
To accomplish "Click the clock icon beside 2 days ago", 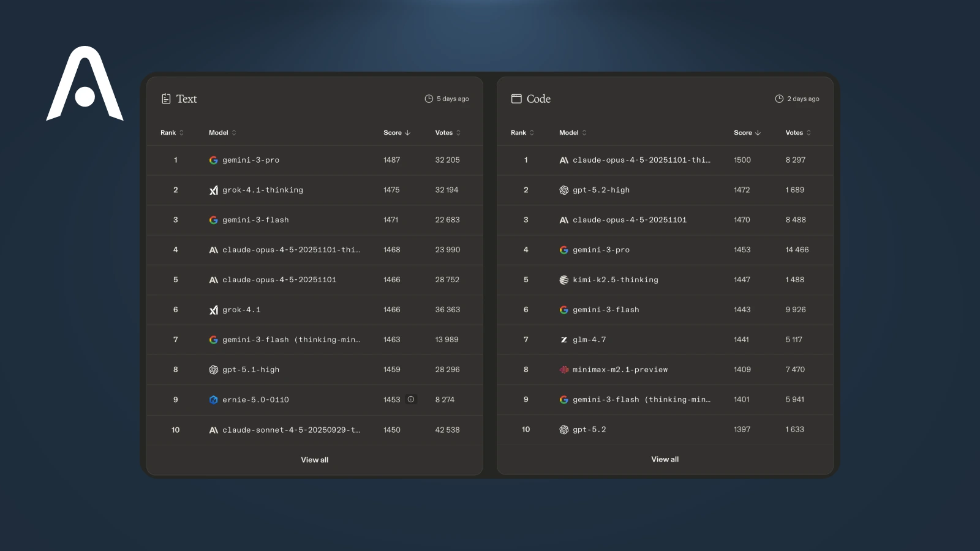I will [779, 99].
